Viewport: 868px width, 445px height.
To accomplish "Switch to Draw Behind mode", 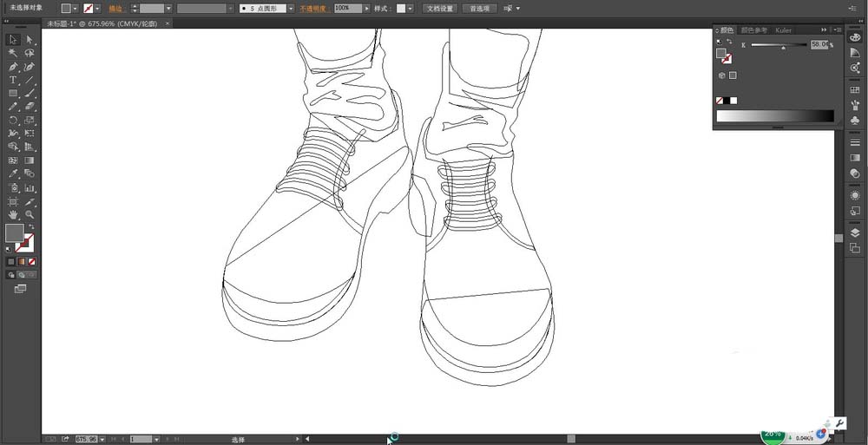I will (x=22, y=274).
